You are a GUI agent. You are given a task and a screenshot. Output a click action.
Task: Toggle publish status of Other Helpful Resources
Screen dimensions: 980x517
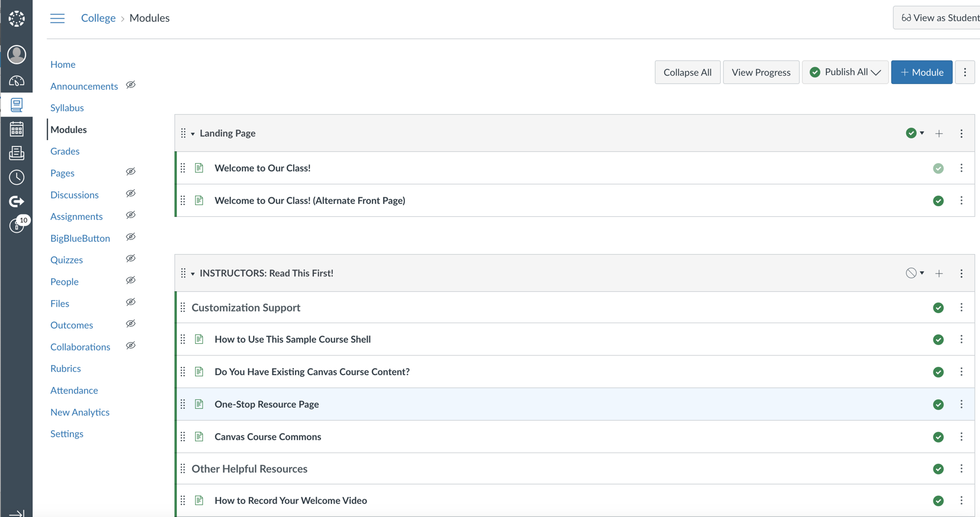[x=939, y=469]
